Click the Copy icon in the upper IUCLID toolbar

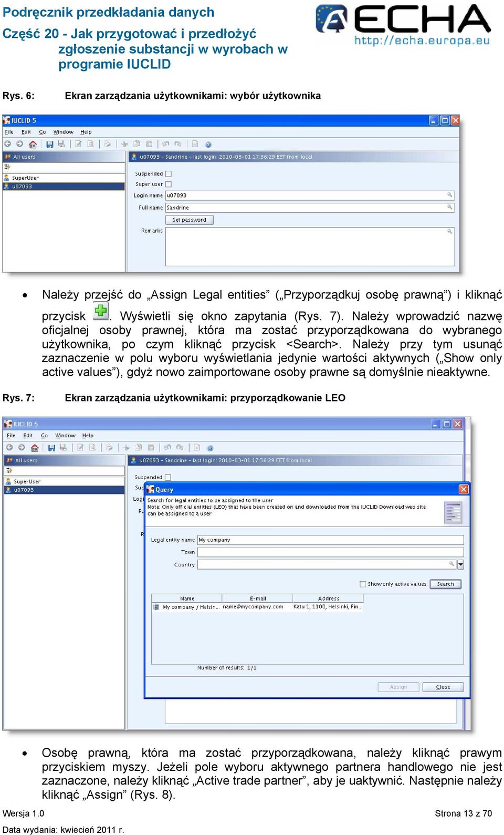tap(136, 144)
